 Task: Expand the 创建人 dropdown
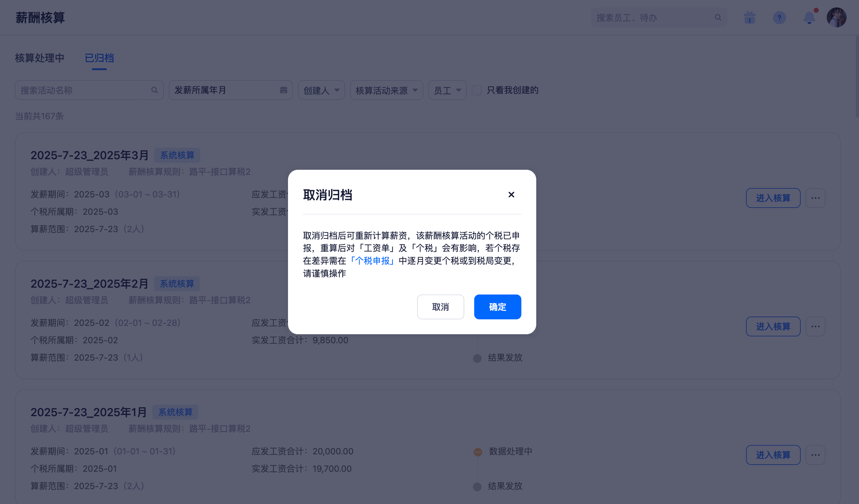[x=322, y=90]
